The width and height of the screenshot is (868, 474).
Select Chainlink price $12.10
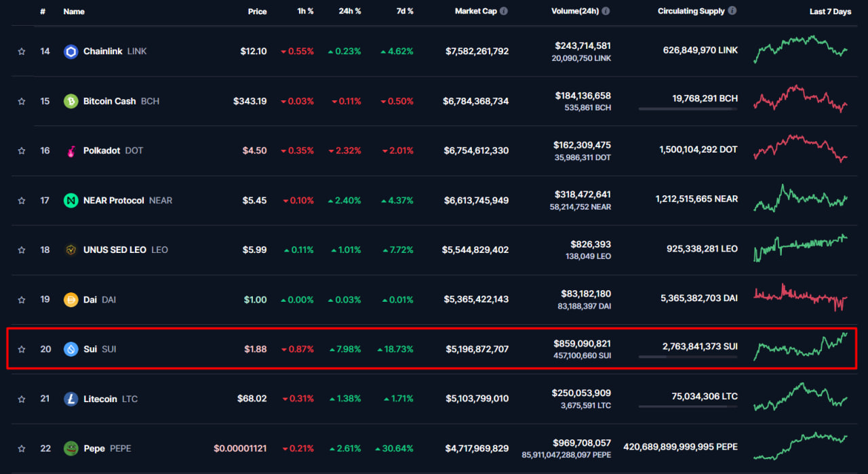tap(254, 52)
